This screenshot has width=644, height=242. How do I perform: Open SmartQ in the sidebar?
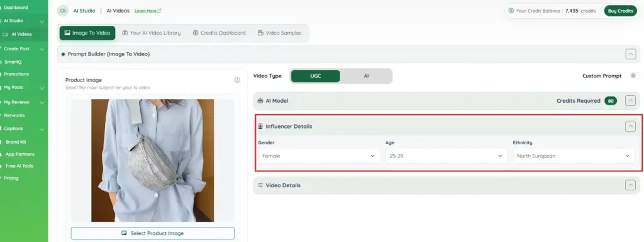click(13, 62)
